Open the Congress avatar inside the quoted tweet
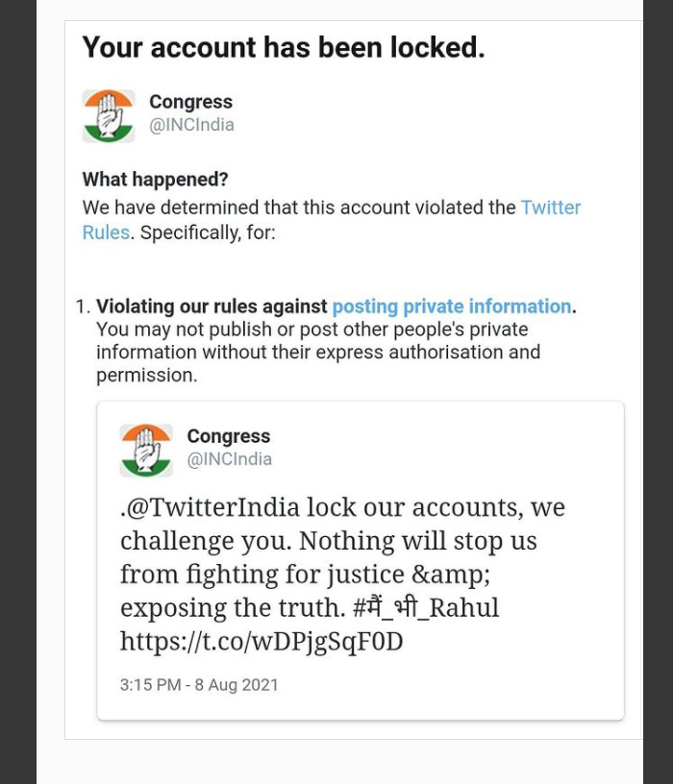Screen dimensions: 673x784 click(146, 451)
